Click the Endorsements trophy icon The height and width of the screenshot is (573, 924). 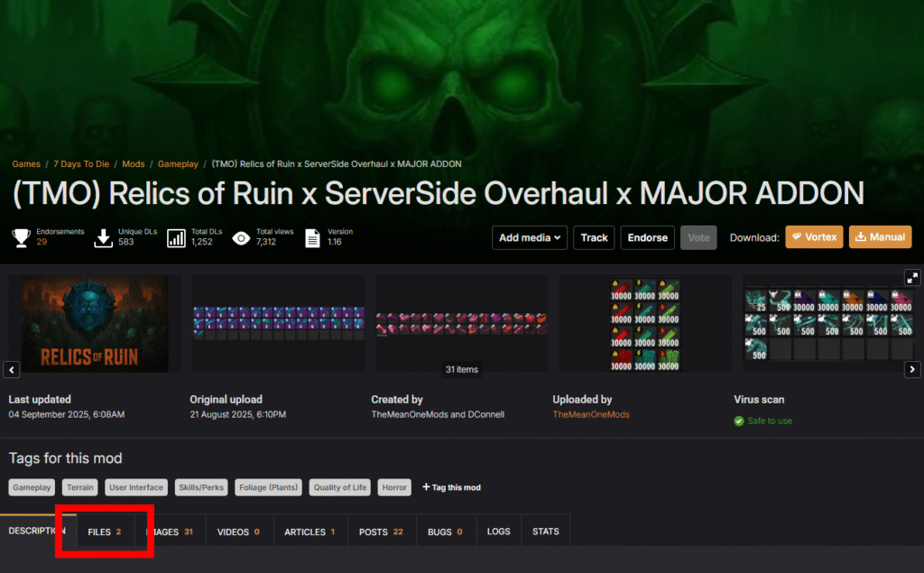tap(22, 237)
